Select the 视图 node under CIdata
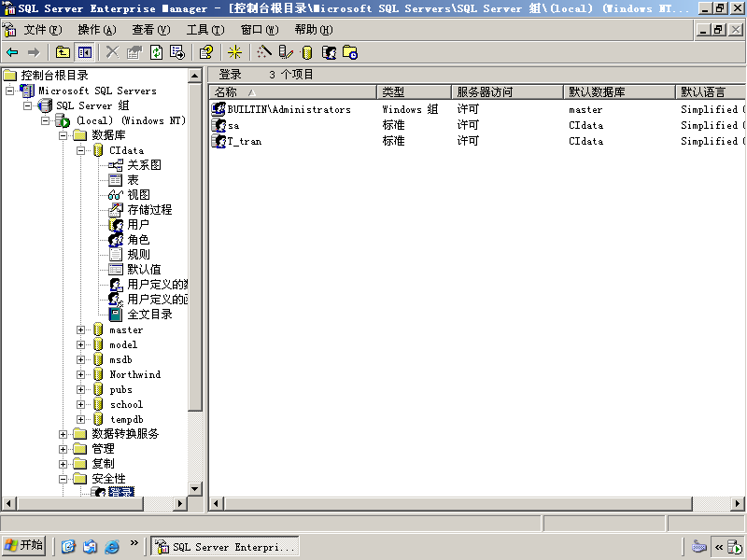The height and width of the screenshot is (560, 747). click(x=138, y=195)
